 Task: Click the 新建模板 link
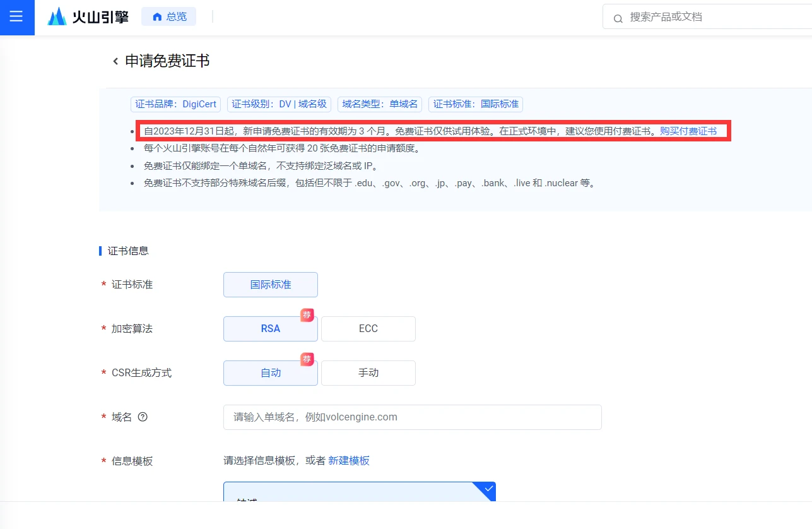349,461
